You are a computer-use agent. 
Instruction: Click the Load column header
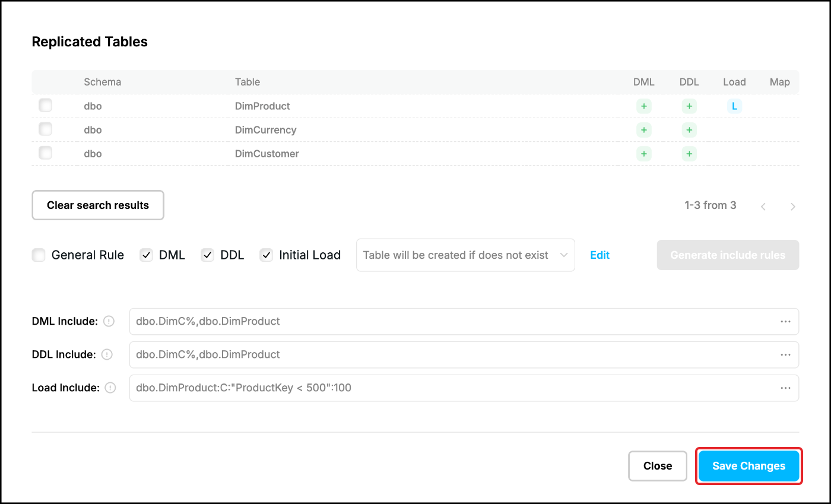tap(734, 82)
